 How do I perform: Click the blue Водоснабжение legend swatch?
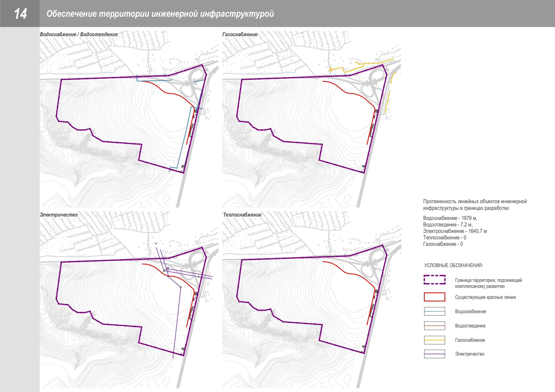click(x=434, y=311)
